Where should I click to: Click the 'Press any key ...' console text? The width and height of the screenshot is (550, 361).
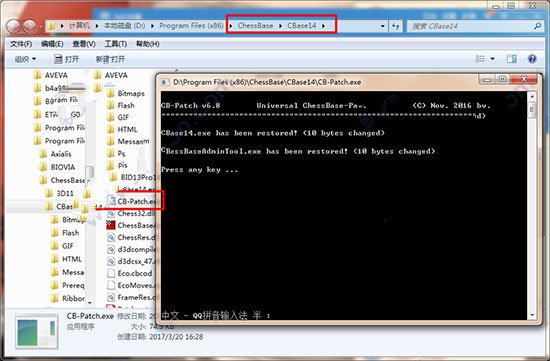[x=199, y=170]
